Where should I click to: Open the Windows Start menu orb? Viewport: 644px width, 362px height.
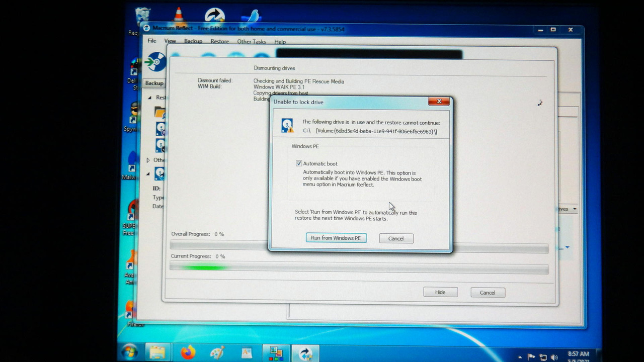click(130, 352)
